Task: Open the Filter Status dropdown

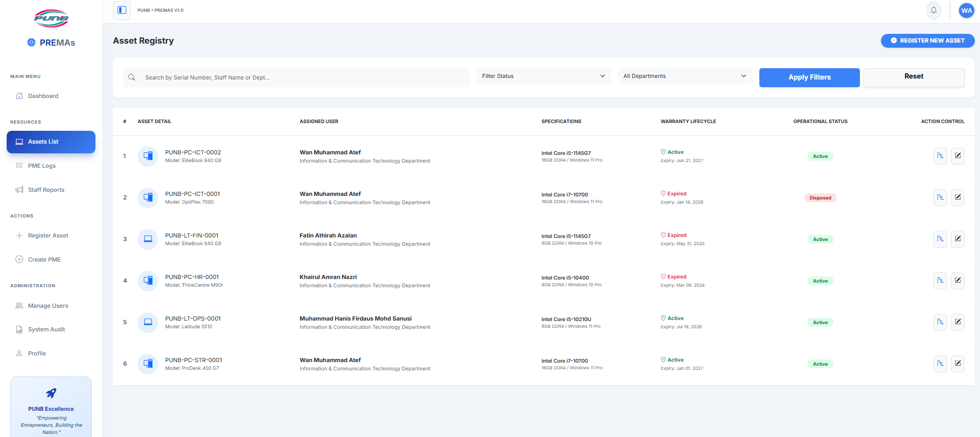Action: 543,76
